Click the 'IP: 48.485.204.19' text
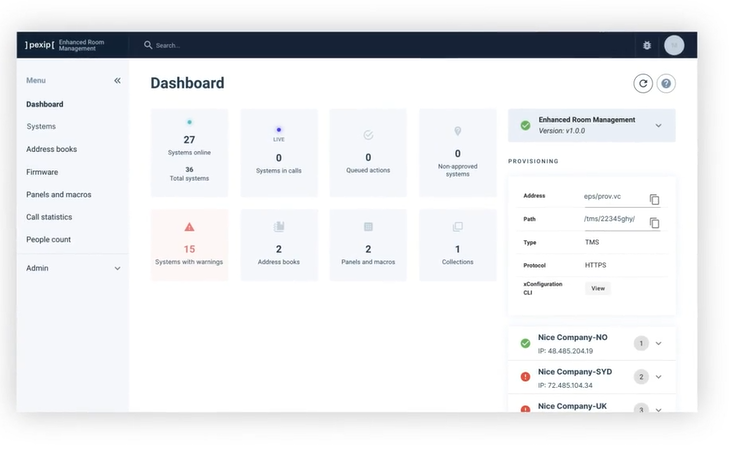The image size is (736, 460). point(565,351)
